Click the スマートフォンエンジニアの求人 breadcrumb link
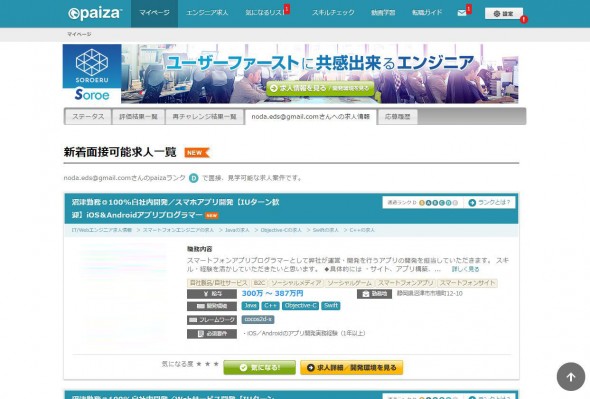Screen dimensions: 590x399 point(178,230)
